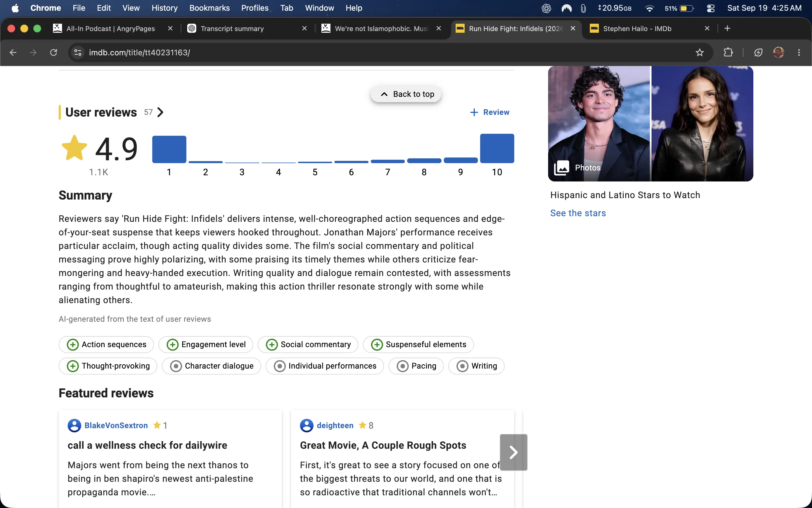812x508 pixels.
Task: Open the woman in leather jacket thumbnail
Action: pyautogui.click(x=702, y=124)
